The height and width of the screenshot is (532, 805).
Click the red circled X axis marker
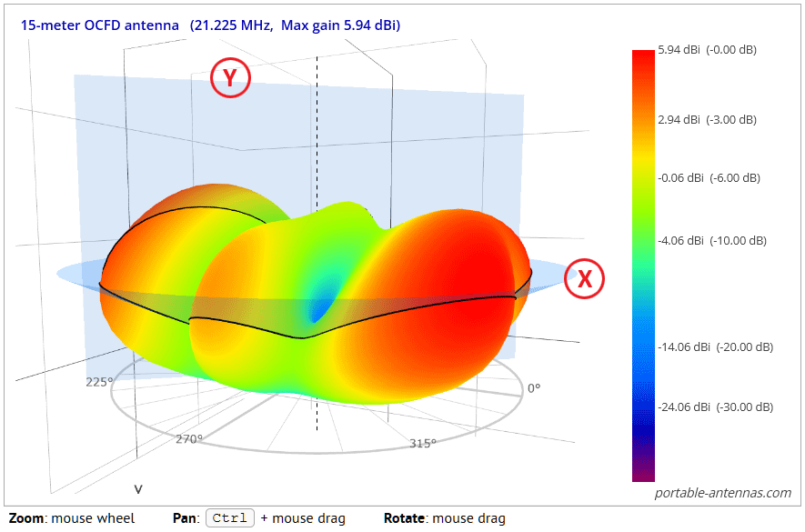[584, 278]
